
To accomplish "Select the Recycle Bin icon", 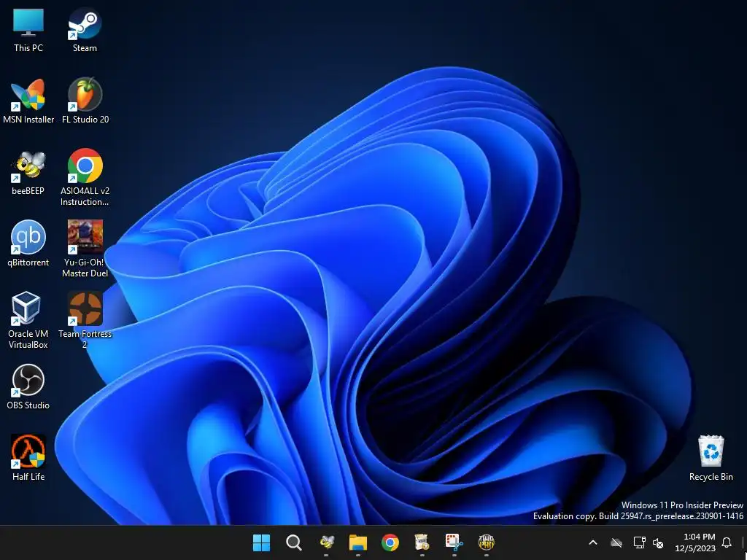I will (711, 459).
